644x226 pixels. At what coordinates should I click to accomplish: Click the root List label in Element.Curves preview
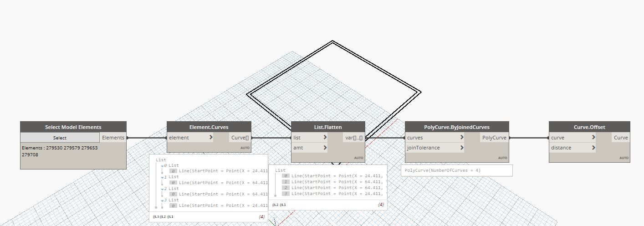(161, 160)
